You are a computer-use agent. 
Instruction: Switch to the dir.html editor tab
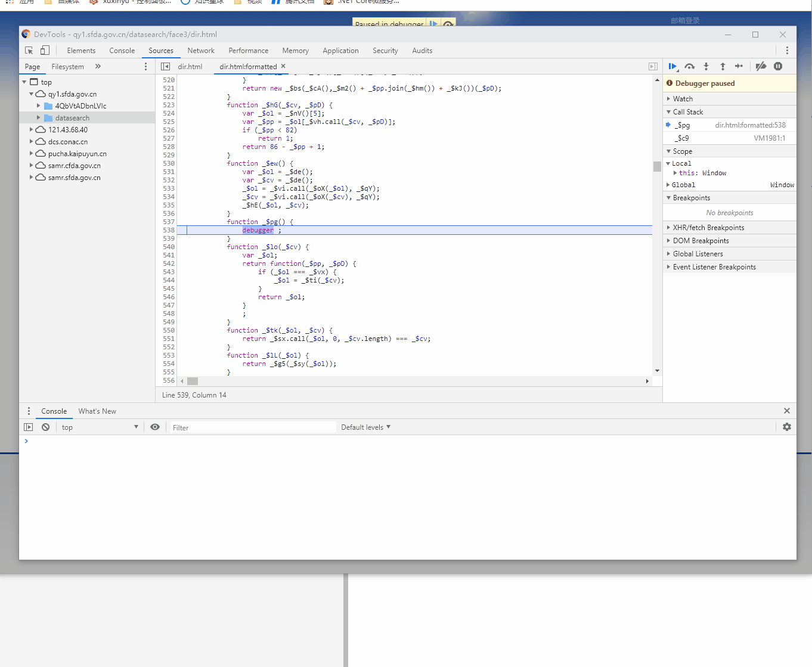(190, 67)
